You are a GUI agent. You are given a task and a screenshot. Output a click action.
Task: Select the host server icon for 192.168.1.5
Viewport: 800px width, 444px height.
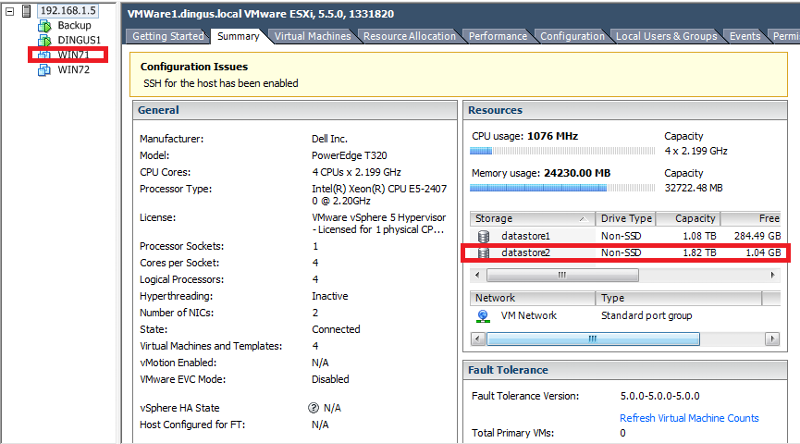(27, 11)
